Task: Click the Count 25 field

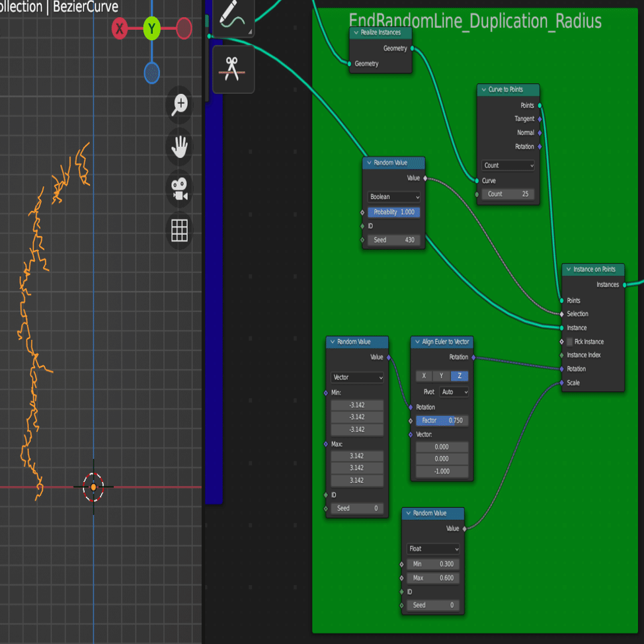Action: (x=508, y=194)
